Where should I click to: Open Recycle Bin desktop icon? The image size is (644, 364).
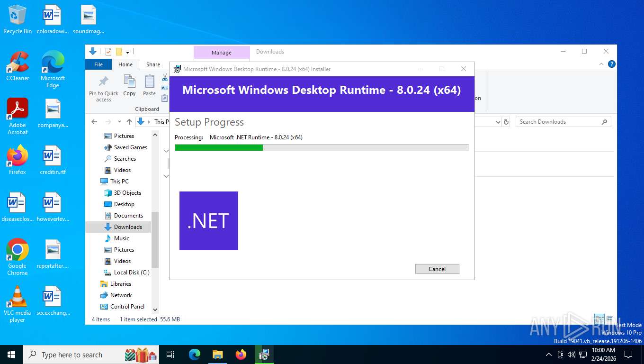coord(18,20)
